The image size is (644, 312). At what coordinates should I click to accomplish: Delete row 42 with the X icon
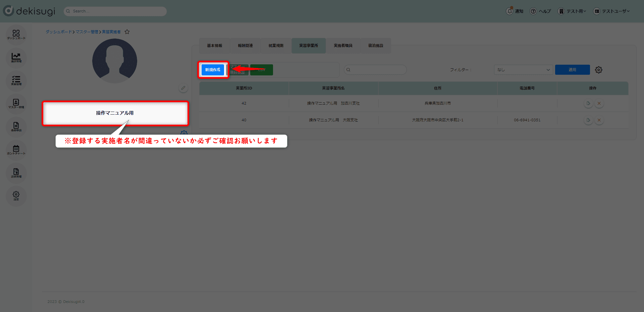click(x=599, y=103)
